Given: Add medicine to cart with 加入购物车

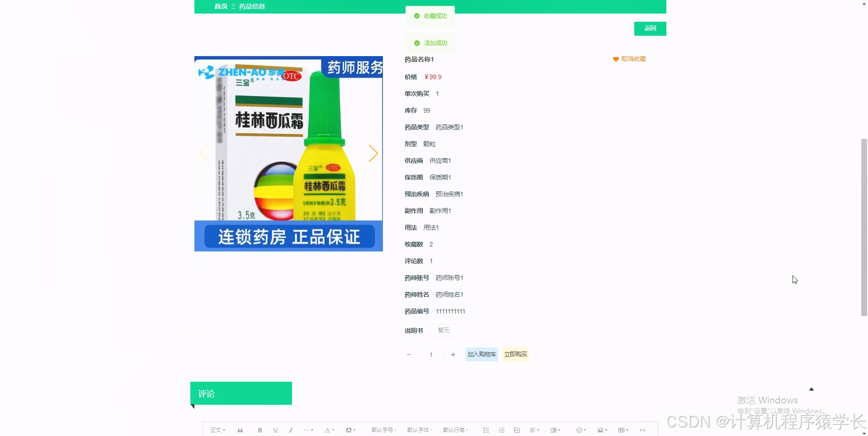Looking at the screenshot, I should click(481, 354).
